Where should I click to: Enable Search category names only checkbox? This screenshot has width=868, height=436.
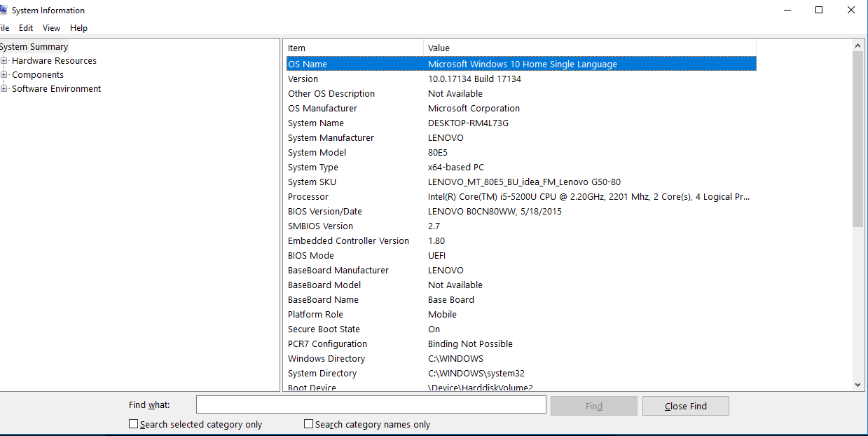(308, 424)
